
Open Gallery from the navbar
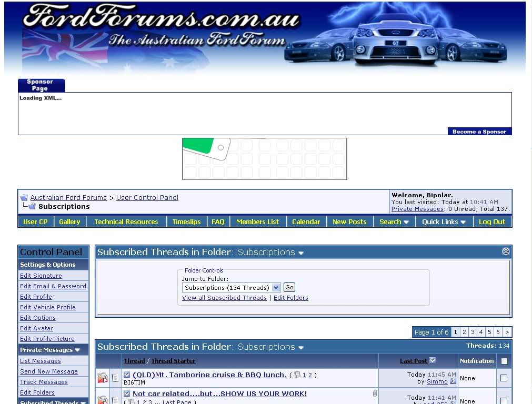point(69,222)
